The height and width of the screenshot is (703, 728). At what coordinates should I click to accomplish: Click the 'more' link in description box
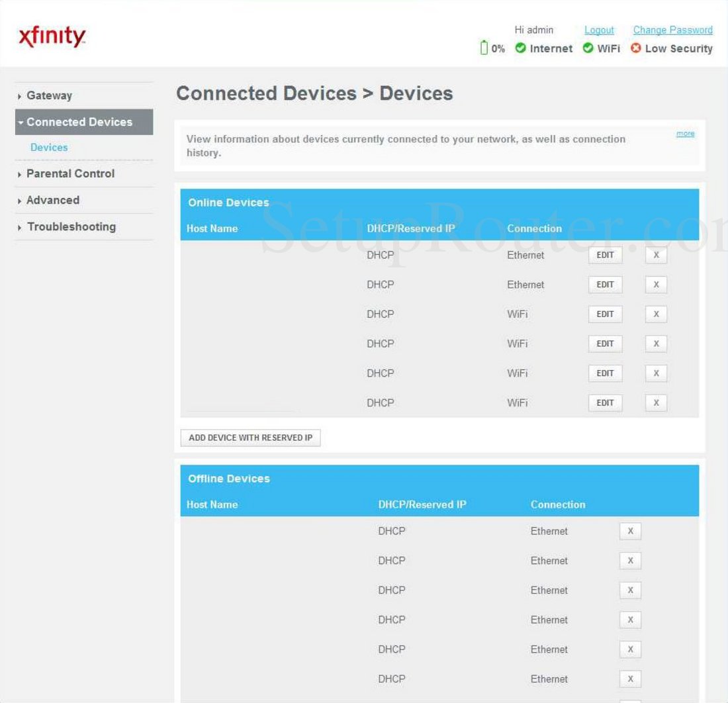[685, 134]
